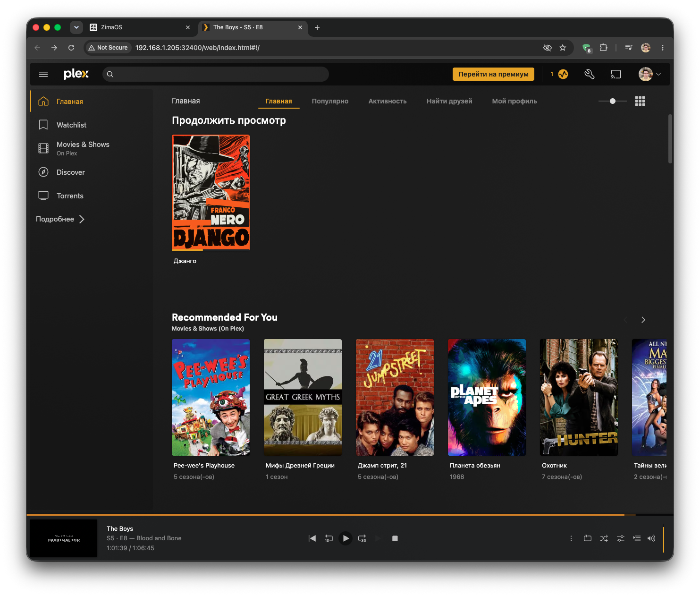Click the play button in player
The image size is (700, 596).
click(346, 538)
